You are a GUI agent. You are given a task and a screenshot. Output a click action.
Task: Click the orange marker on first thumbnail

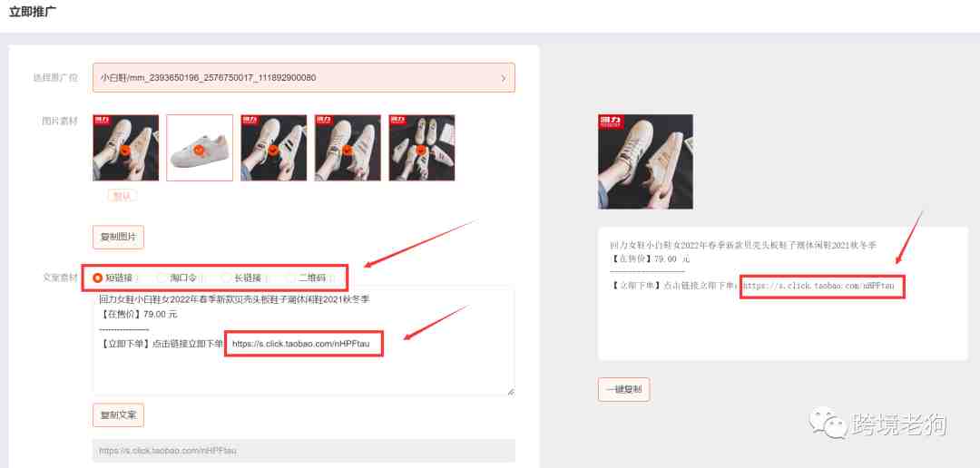[x=125, y=150]
